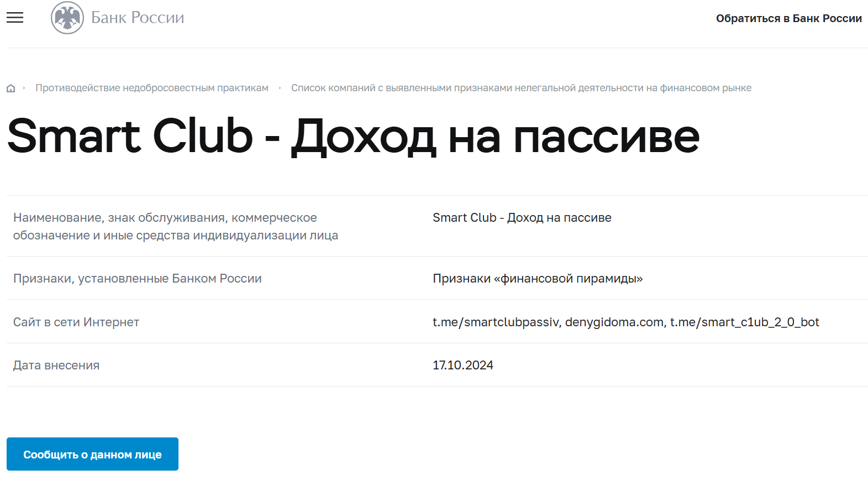Click the Наименование, знак обслуживания label cell
868x480 pixels.
tap(176, 226)
